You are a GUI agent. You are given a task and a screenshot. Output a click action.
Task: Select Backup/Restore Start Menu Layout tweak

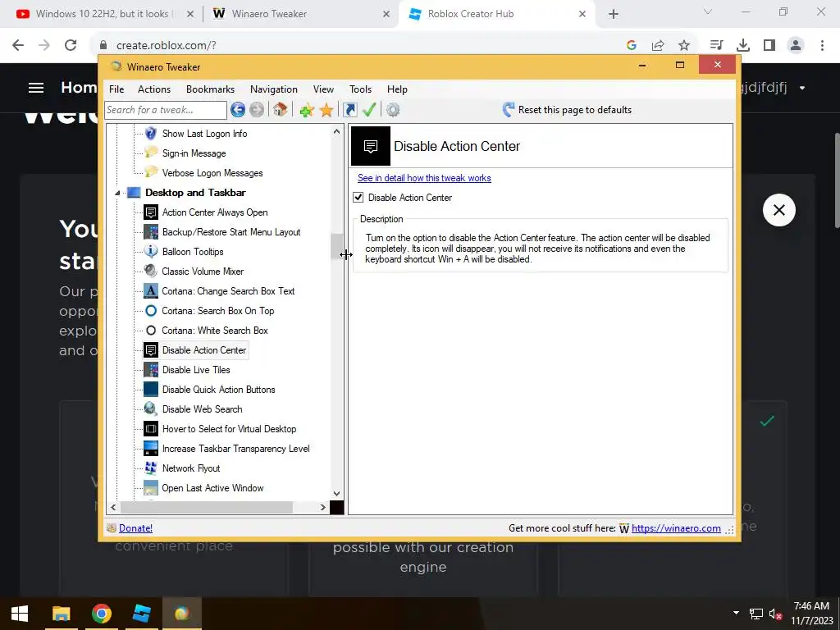click(231, 232)
